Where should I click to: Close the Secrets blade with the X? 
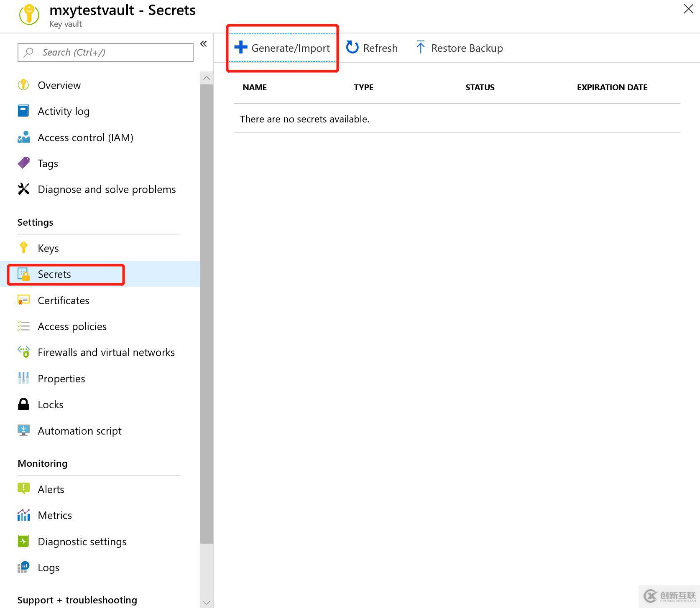click(x=688, y=9)
